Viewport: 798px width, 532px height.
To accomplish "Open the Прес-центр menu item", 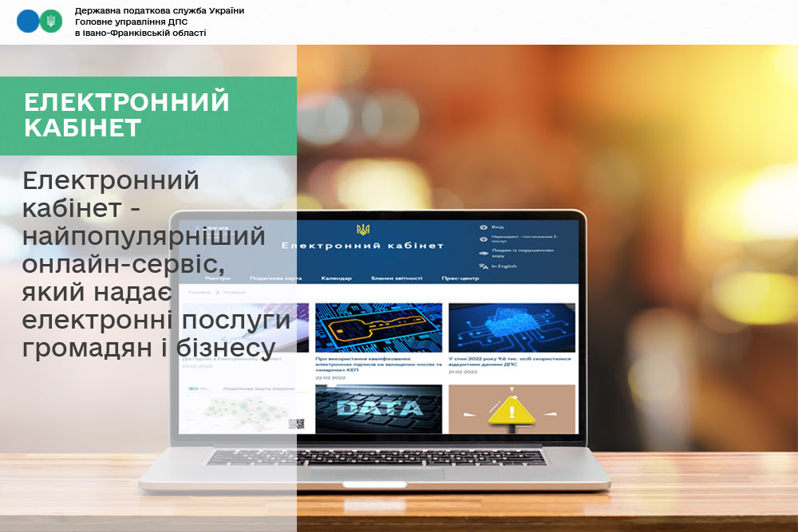I will click(460, 278).
